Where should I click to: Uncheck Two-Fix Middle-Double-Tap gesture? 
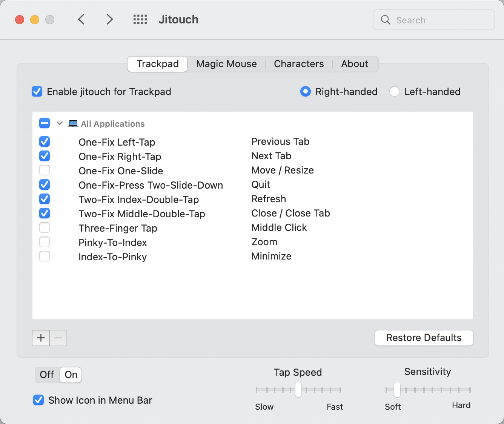click(45, 213)
